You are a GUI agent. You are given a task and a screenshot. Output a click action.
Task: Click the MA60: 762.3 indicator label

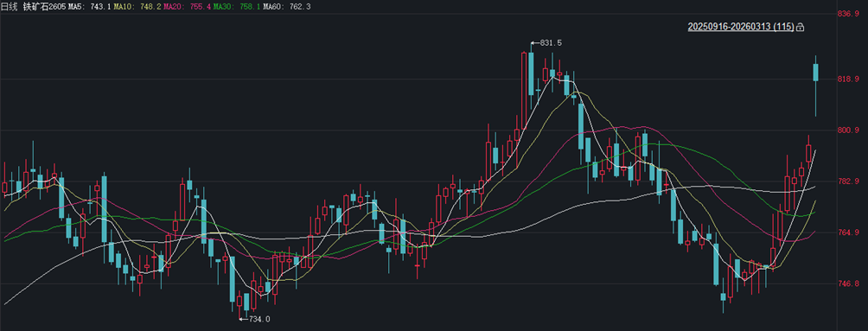[x=287, y=7]
